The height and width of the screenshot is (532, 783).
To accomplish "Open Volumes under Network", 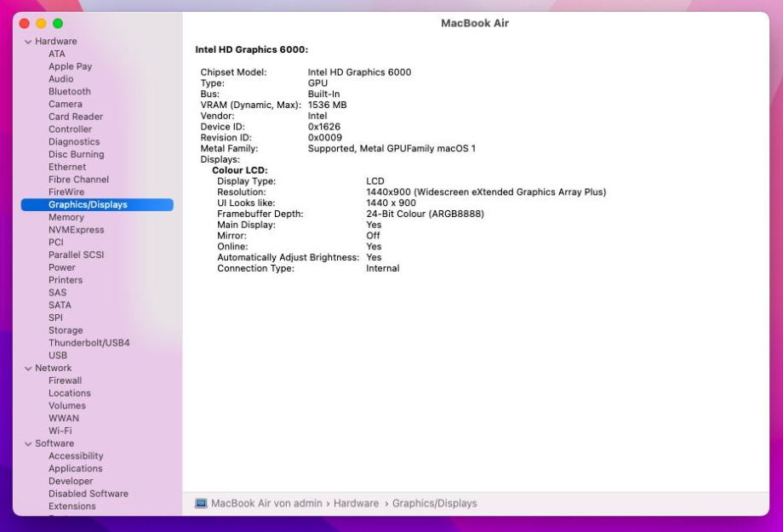I will 67,406.
